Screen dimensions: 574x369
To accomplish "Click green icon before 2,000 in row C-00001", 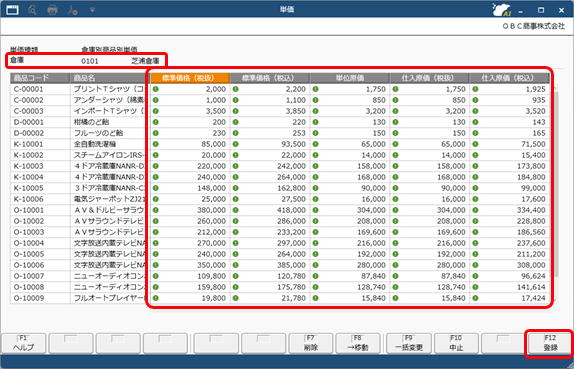I will [156, 89].
